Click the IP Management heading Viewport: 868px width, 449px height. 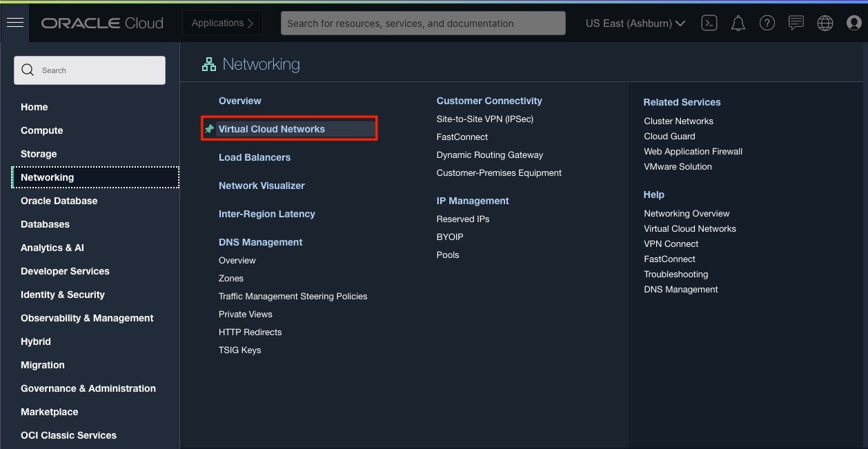[x=473, y=201]
